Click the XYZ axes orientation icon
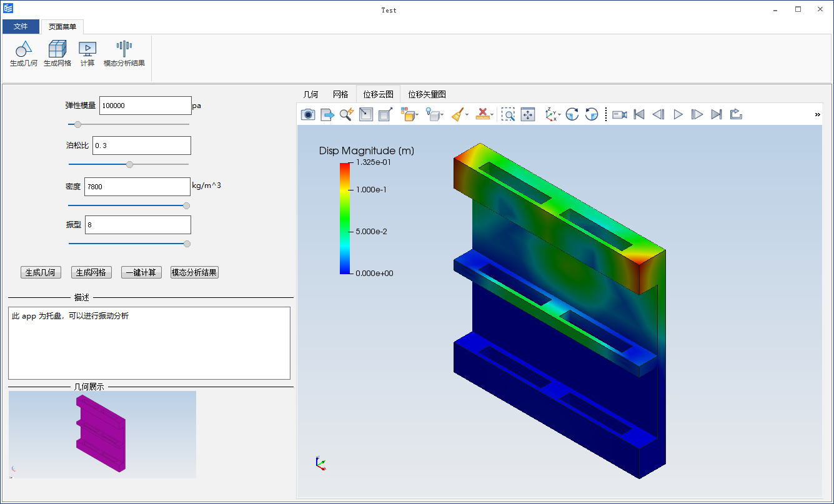The width and height of the screenshot is (834, 504). 550,114
